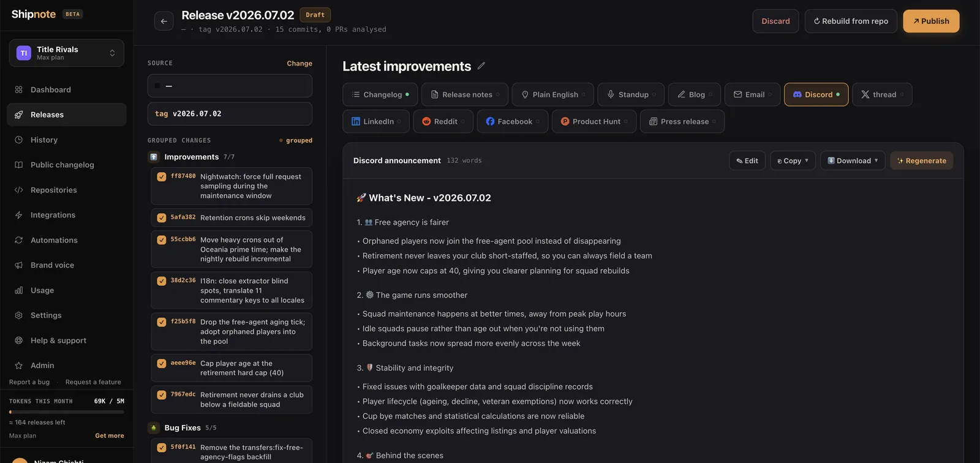Image resolution: width=980 pixels, height=463 pixels.
Task: Click the BETA badge
Action: point(73,14)
